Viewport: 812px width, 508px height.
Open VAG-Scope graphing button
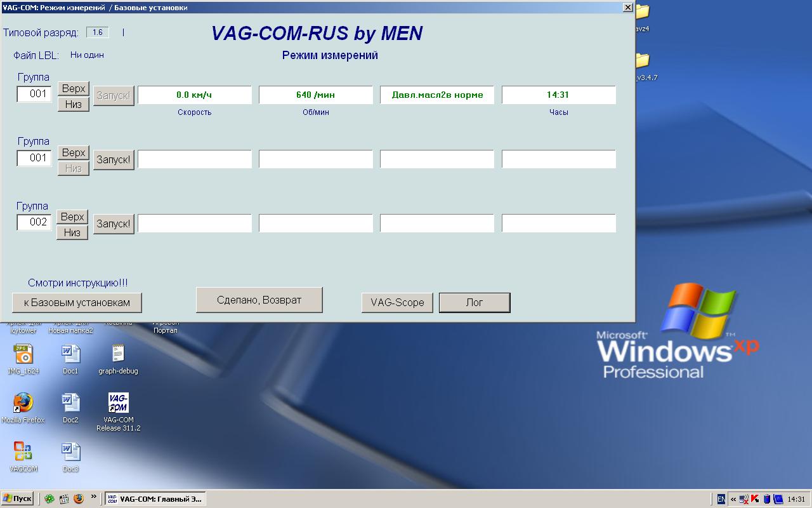point(397,303)
